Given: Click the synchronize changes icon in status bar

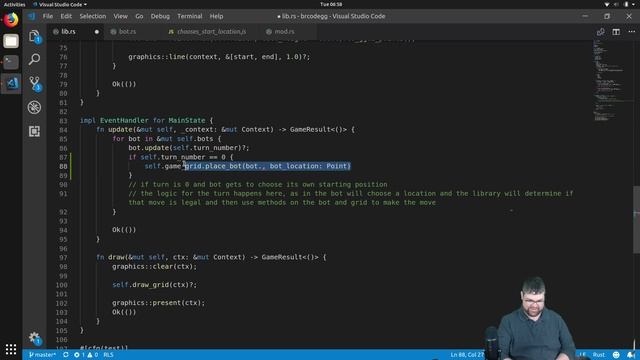Looking at the screenshot, I should (66, 355).
